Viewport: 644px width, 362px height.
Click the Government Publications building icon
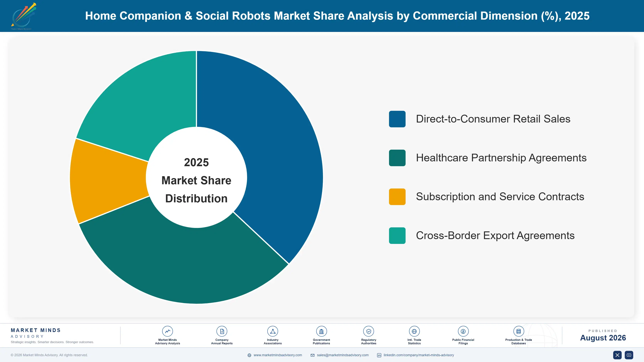[321, 331]
